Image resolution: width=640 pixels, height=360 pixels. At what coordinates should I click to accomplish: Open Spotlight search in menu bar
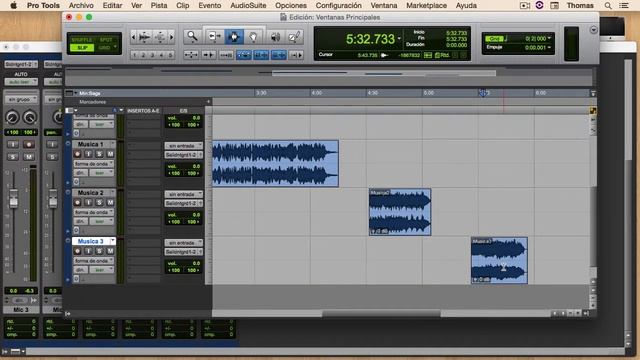(x=608, y=5)
